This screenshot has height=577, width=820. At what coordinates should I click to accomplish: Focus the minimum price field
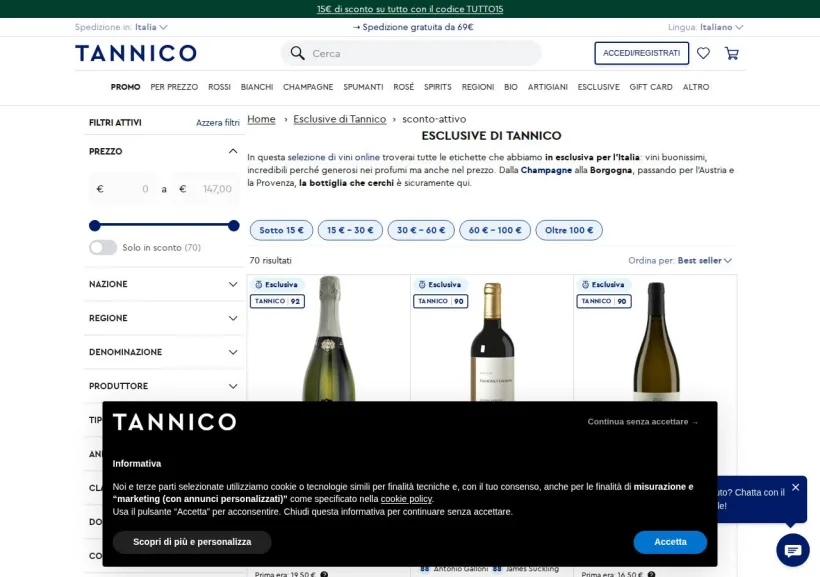coord(122,189)
